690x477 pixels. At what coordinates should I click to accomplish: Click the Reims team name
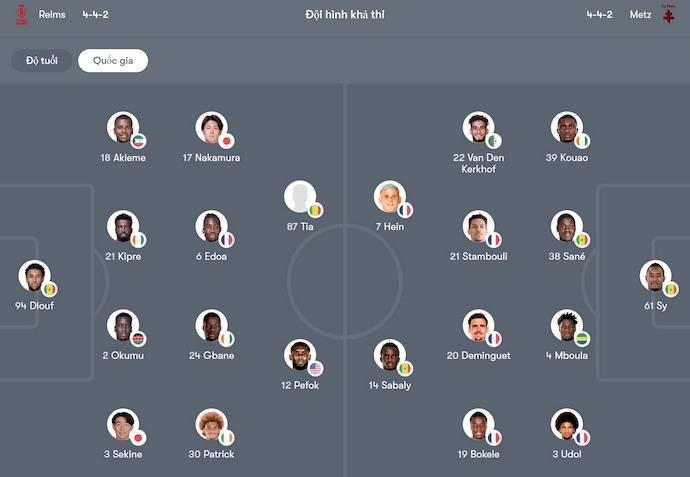(x=50, y=15)
